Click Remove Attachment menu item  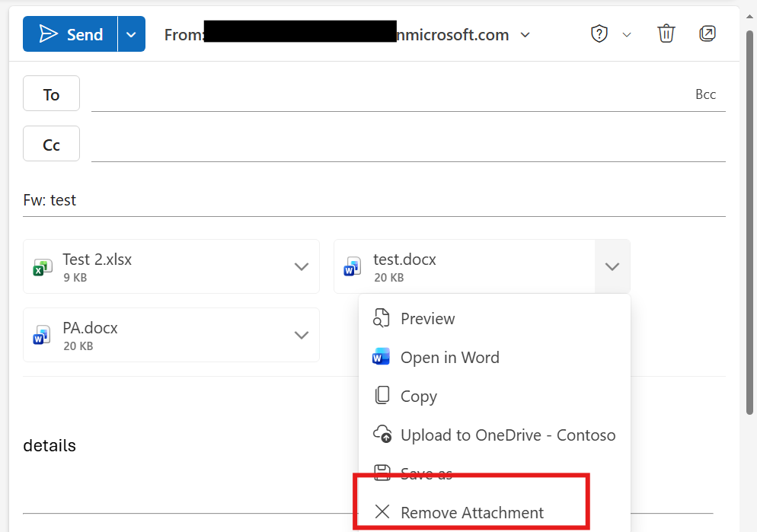[494, 512]
